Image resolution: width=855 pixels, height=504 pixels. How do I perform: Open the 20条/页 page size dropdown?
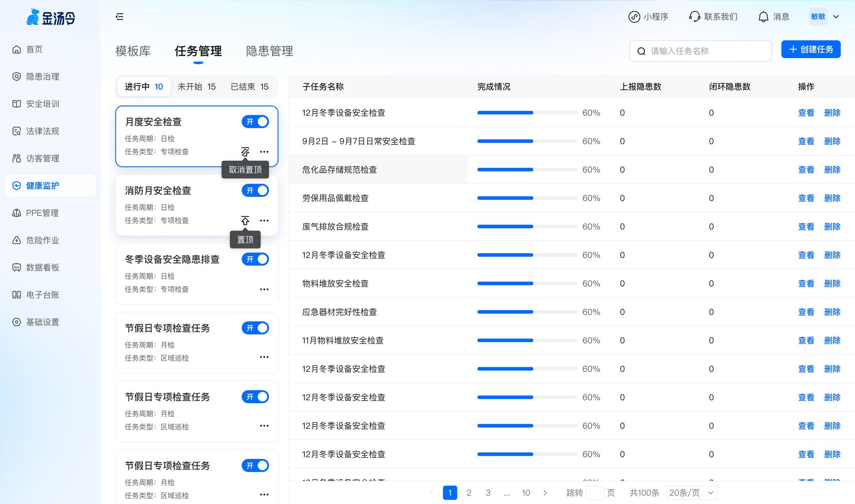pos(692,493)
